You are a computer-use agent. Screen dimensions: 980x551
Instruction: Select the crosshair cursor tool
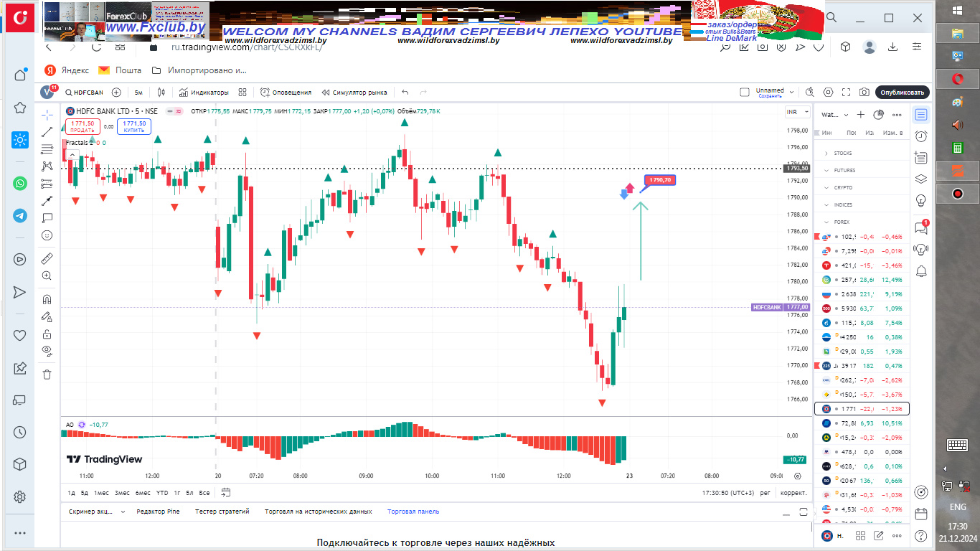pos(47,115)
